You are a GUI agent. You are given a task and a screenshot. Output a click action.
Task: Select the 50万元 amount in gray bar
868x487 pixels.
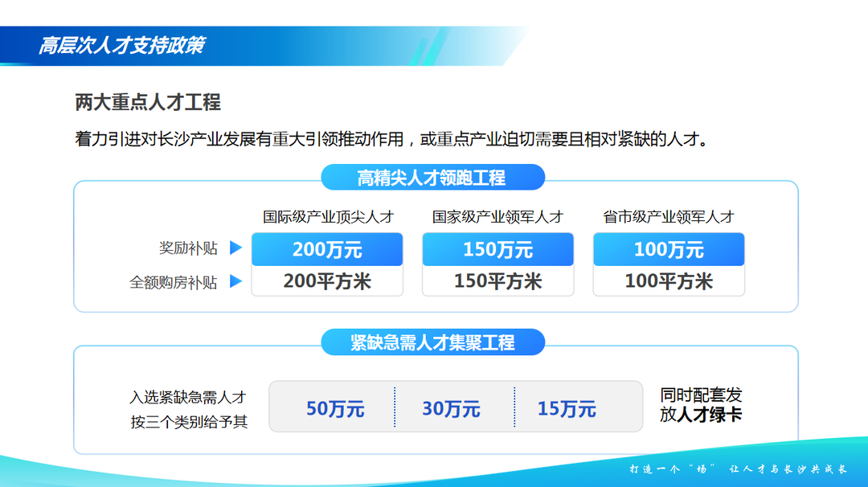pos(335,409)
